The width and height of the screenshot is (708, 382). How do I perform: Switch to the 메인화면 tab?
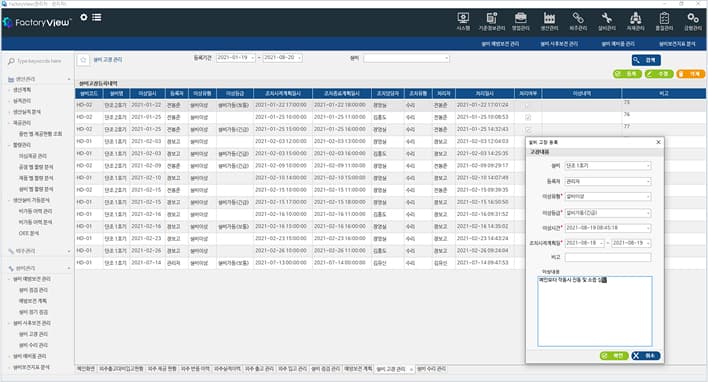coord(86,369)
